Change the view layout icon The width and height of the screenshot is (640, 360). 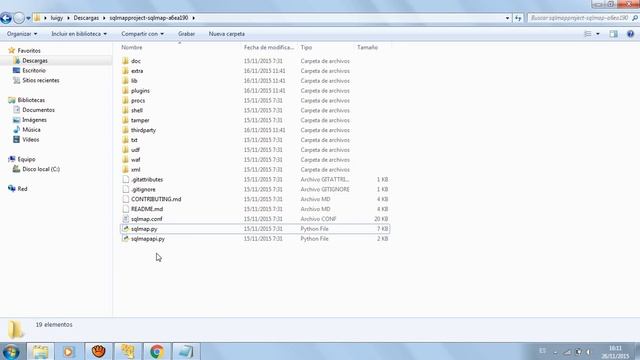(588, 34)
